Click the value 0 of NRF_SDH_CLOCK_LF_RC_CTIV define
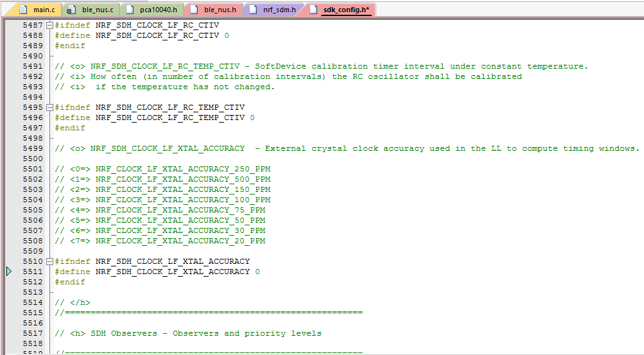The height and width of the screenshot is (355, 644). (227, 35)
